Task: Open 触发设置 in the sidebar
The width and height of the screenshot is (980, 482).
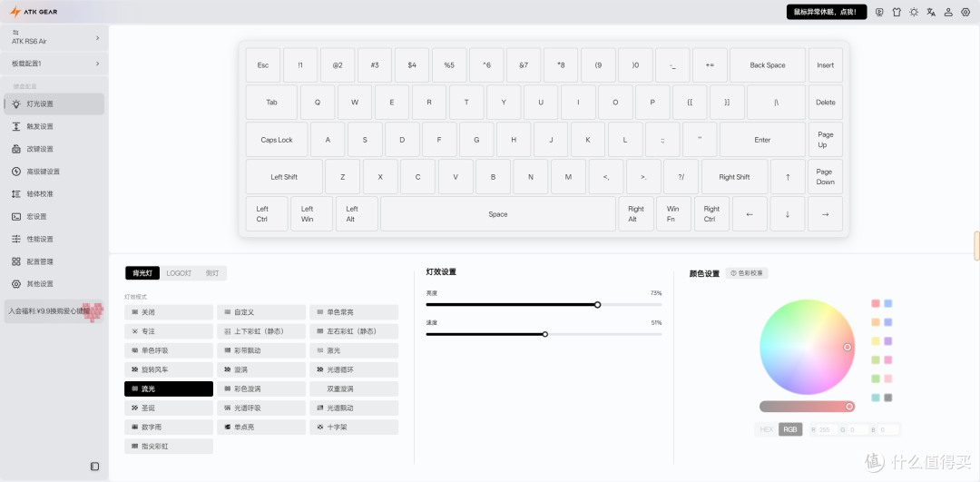Action: [x=54, y=126]
